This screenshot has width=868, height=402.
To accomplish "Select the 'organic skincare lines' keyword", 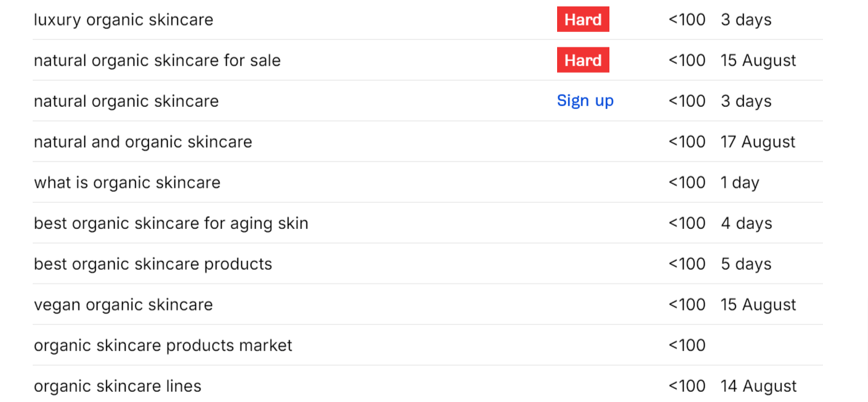I will coord(118,386).
